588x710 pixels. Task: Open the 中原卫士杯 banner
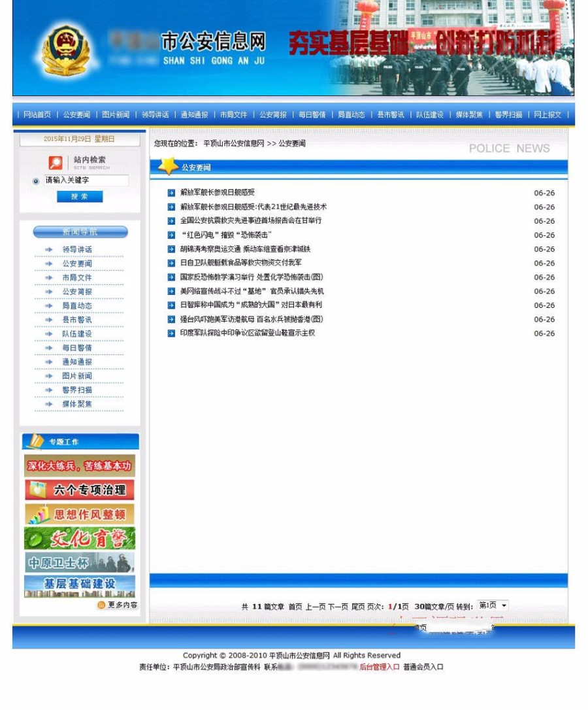click(x=80, y=562)
